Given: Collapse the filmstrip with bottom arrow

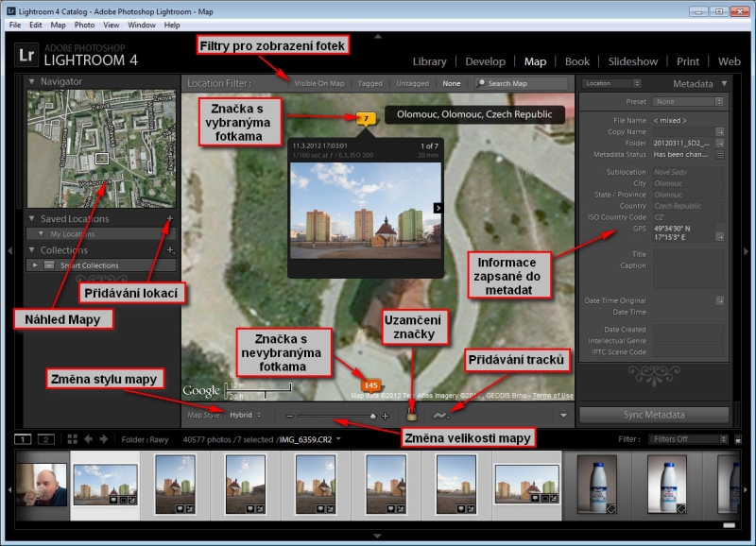Looking at the screenshot, I should point(377,536).
